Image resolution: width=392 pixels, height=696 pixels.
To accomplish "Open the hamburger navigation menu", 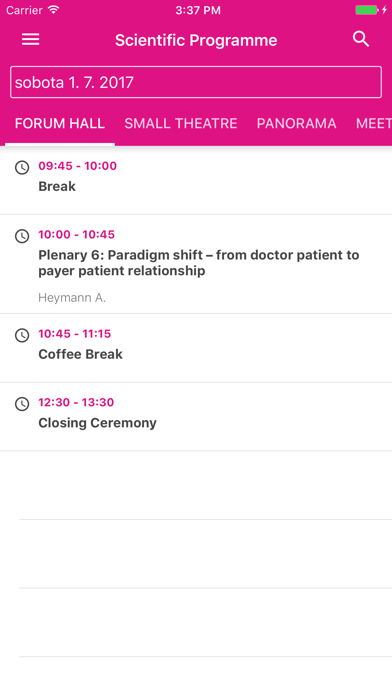I will click(31, 40).
